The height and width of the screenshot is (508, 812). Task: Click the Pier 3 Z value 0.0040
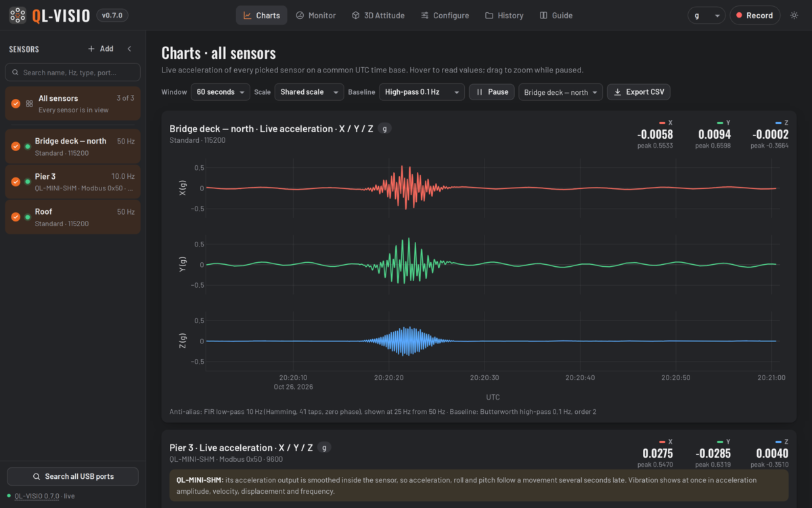click(x=772, y=454)
